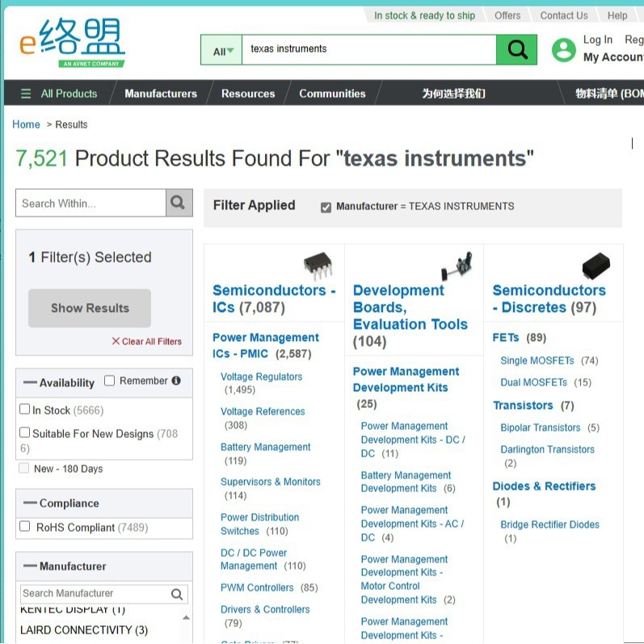Open Development Boards, Evaluation Tools category
This screenshot has height=644, width=644.
pos(410,315)
